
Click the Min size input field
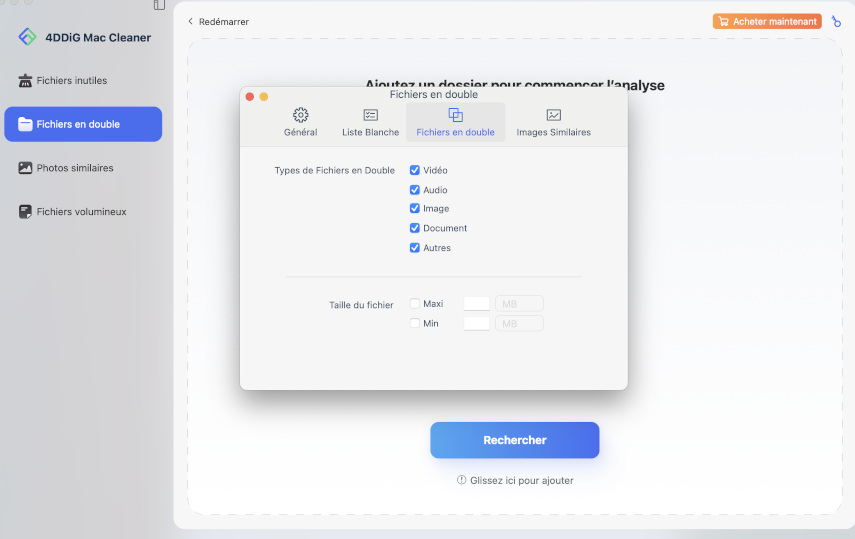click(x=477, y=324)
